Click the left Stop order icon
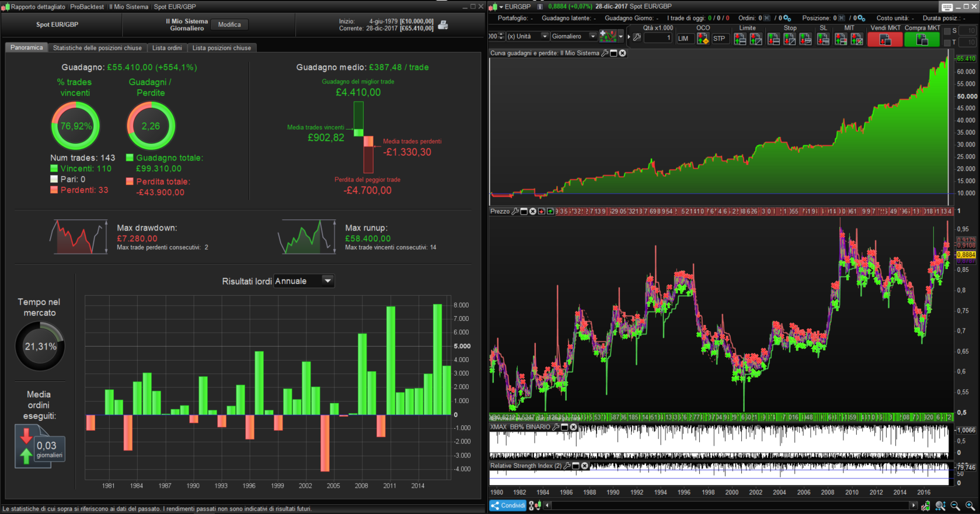The height and width of the screenshot is (514, 980). coord(773,39)
